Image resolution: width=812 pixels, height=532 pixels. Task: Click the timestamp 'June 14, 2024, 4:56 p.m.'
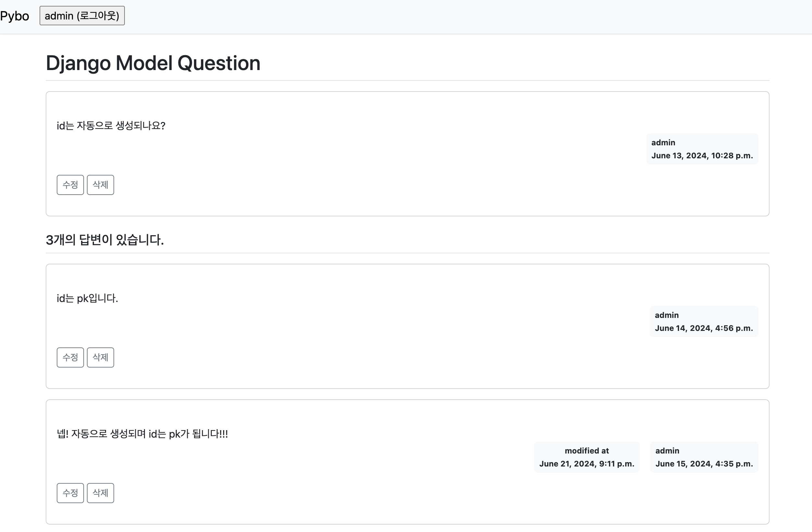[x=704, y=328]
